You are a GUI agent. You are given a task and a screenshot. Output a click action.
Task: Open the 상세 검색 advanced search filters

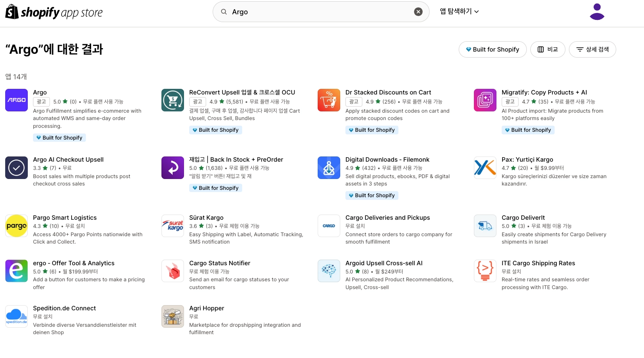tap(592, 49)
